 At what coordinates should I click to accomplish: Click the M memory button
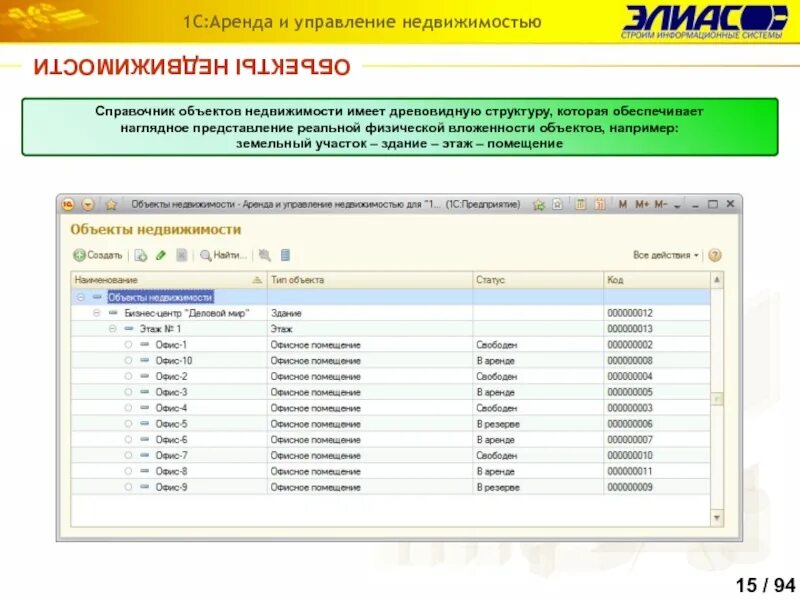coord(622,204)
